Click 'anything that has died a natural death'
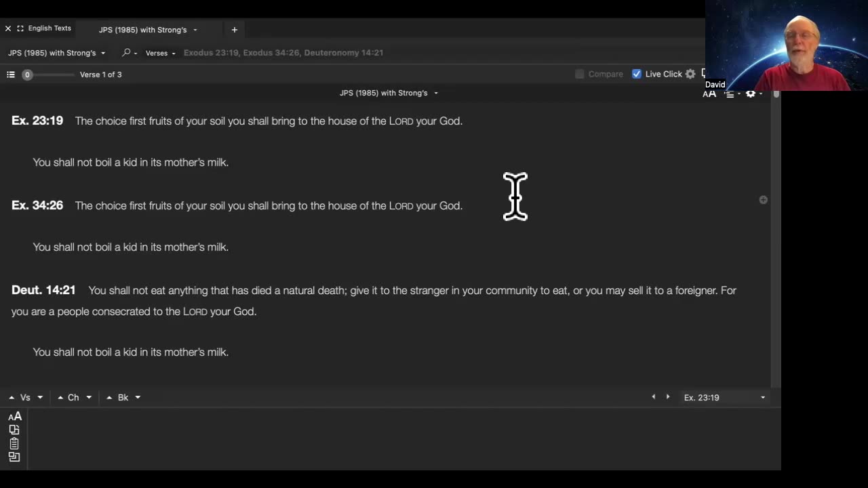The height and width of the screenshot is (488, 868). point(258,291)
